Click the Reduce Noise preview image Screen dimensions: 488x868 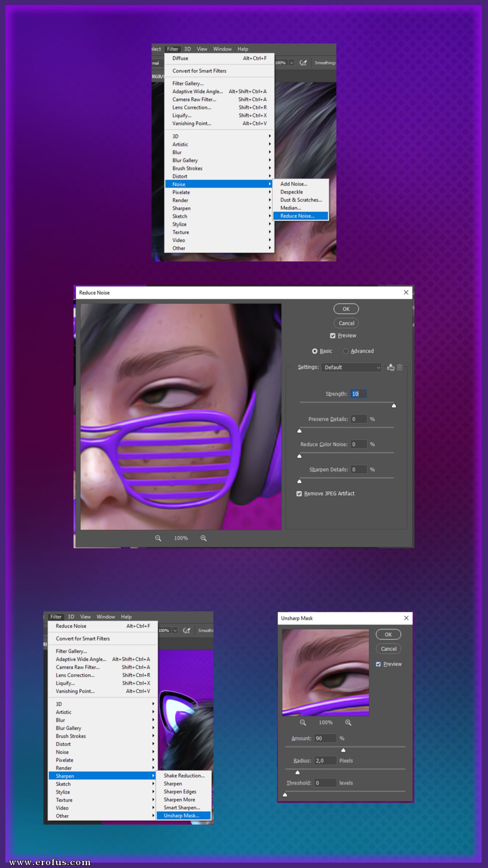(x=181, y=417)
